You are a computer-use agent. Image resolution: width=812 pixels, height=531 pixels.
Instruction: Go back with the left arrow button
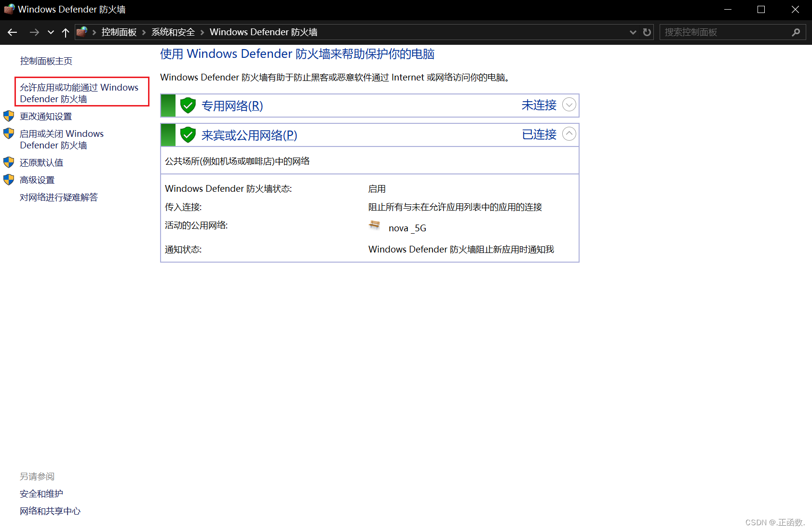pyautogui.click(x=13, y=32)
